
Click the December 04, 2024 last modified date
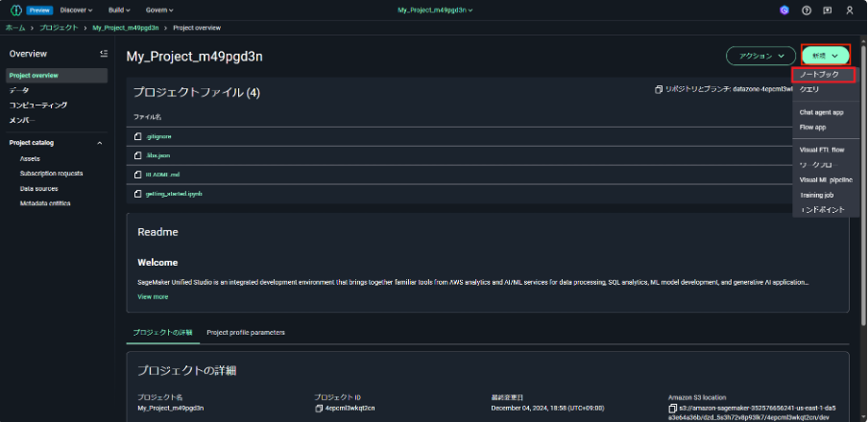547,409
